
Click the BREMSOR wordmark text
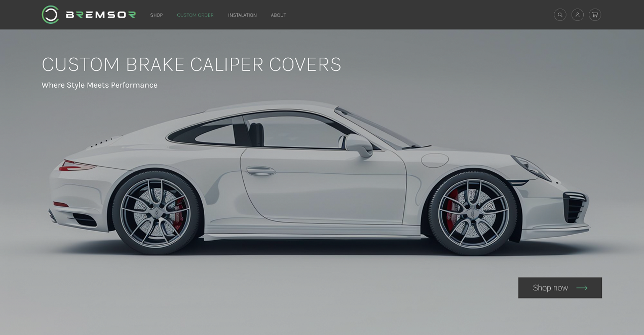tap(101, 15)
